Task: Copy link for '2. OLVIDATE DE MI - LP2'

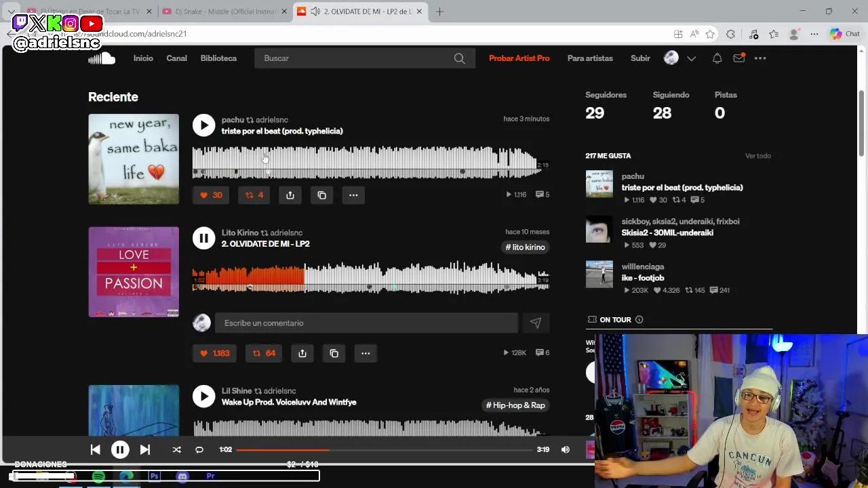Action: click(334, 353)
